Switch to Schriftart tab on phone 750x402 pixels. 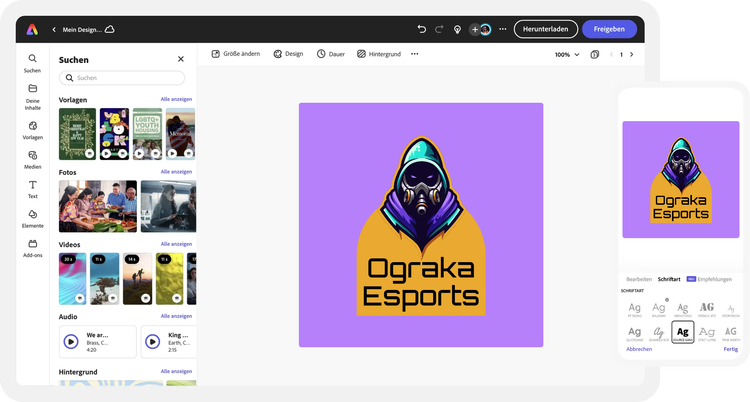(669, 279)
